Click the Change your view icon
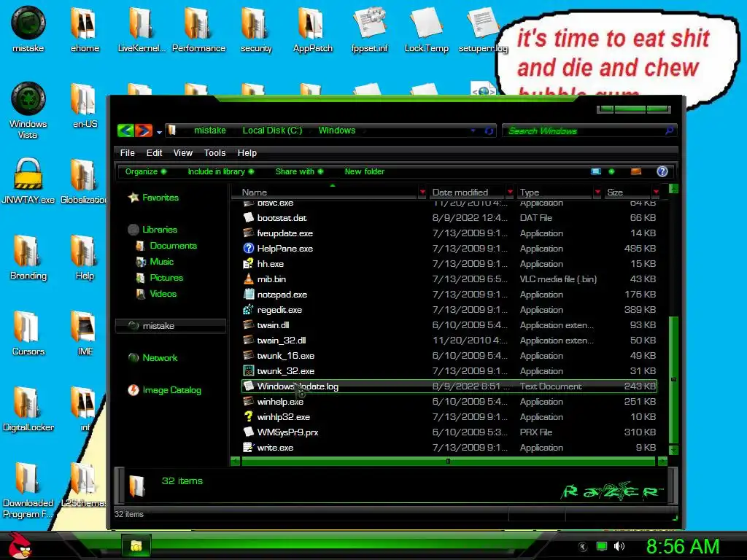The height and width of the screenshot is (560, 747). coord(595,171)
